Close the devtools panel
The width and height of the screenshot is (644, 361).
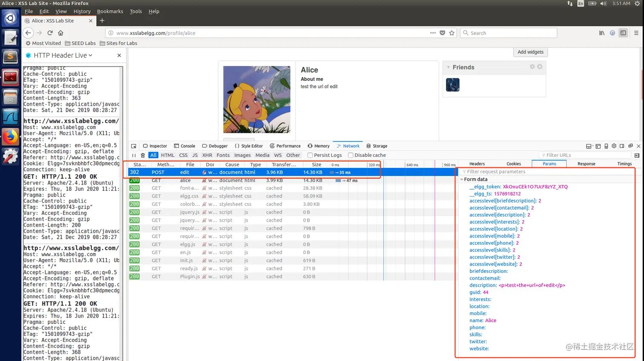pyautogui.click(x=638, y=146)
